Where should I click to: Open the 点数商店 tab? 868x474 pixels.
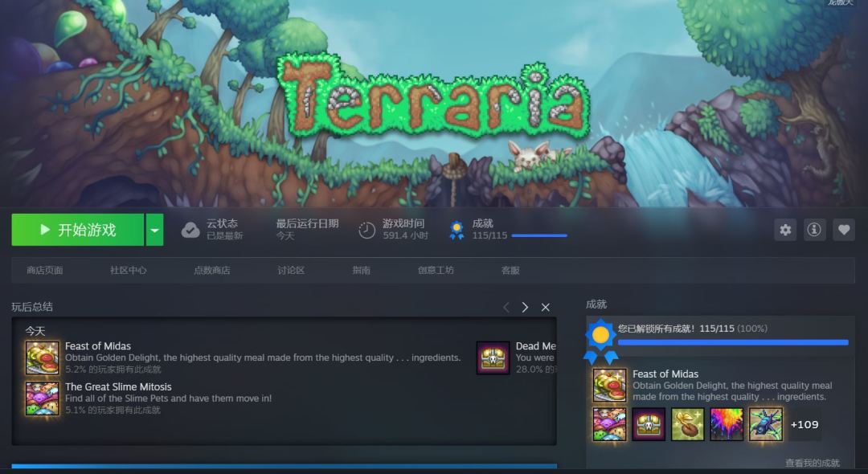click(212, 271)
